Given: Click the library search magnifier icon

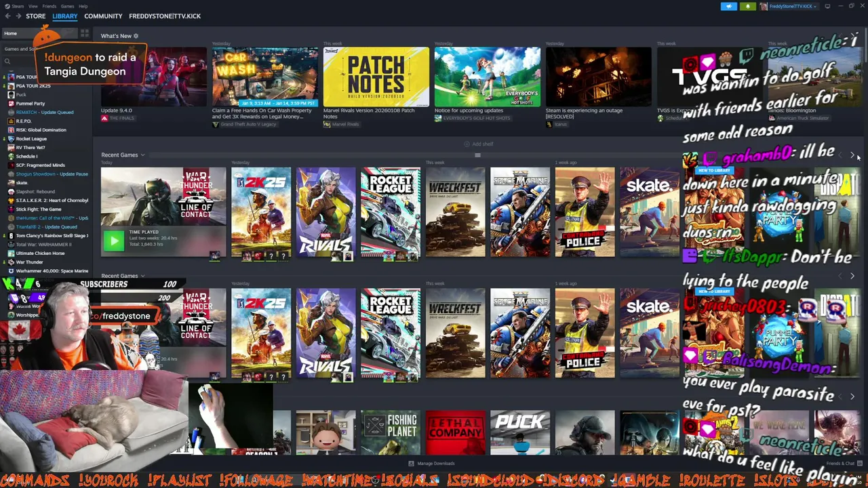Looking at the screenshot, I should click(7, 62).
